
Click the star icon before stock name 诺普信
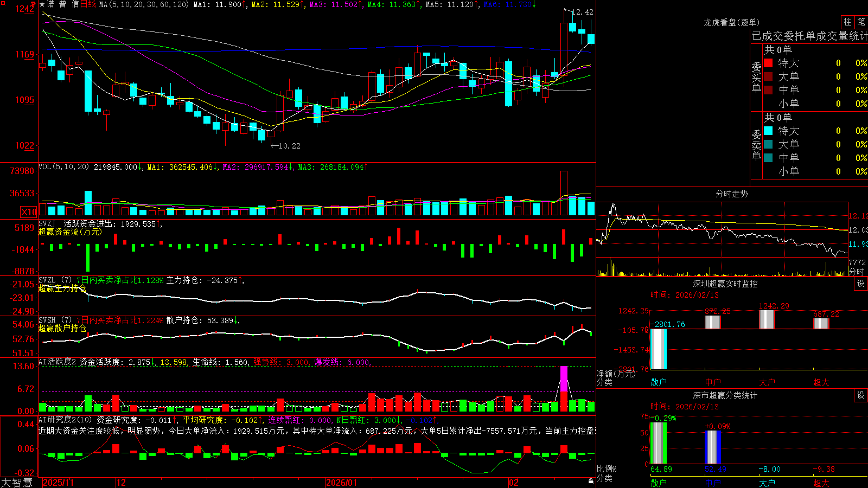point(42,4)
